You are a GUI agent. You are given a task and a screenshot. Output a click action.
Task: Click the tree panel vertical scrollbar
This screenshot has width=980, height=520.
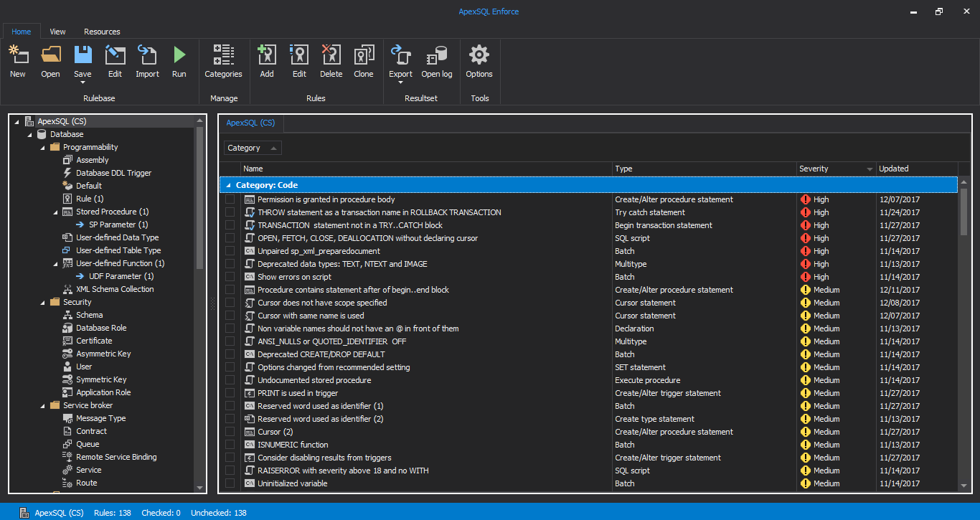pos(200,197)
